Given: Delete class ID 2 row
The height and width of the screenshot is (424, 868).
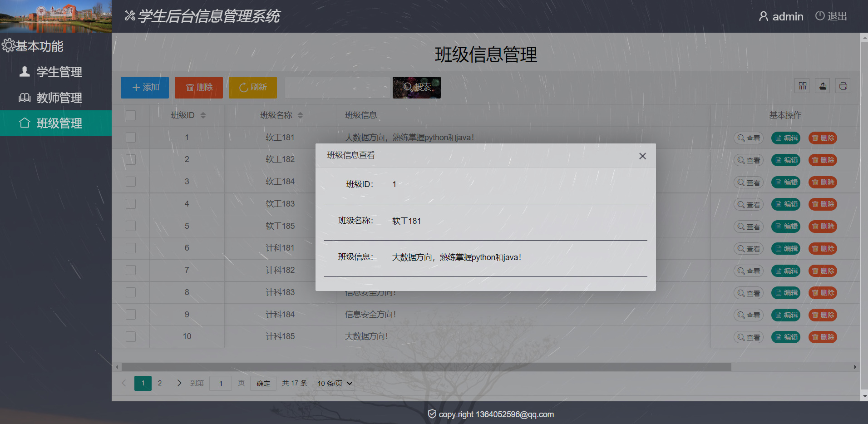Looking at the screenshot, I should [x=823, y=160].
